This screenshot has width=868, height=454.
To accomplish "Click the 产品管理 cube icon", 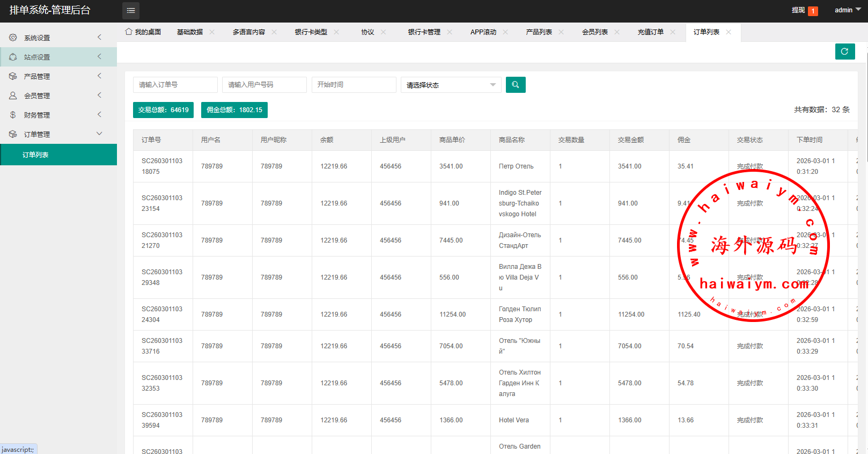I will coord(13,76).
